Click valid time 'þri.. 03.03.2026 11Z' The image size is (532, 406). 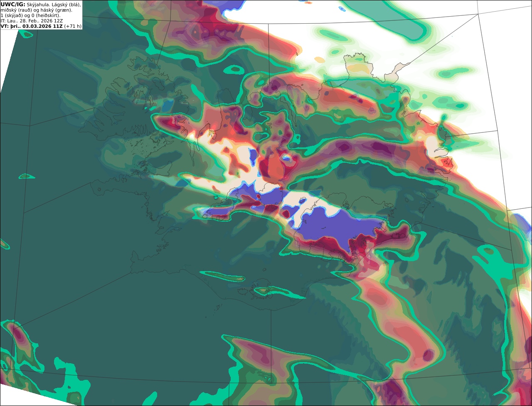coord(36,26)
